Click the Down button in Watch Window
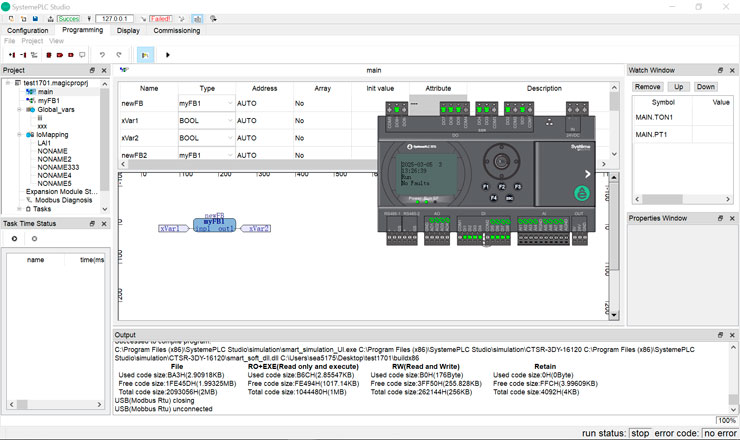This screenshot has width=740, height=440. 706,87
